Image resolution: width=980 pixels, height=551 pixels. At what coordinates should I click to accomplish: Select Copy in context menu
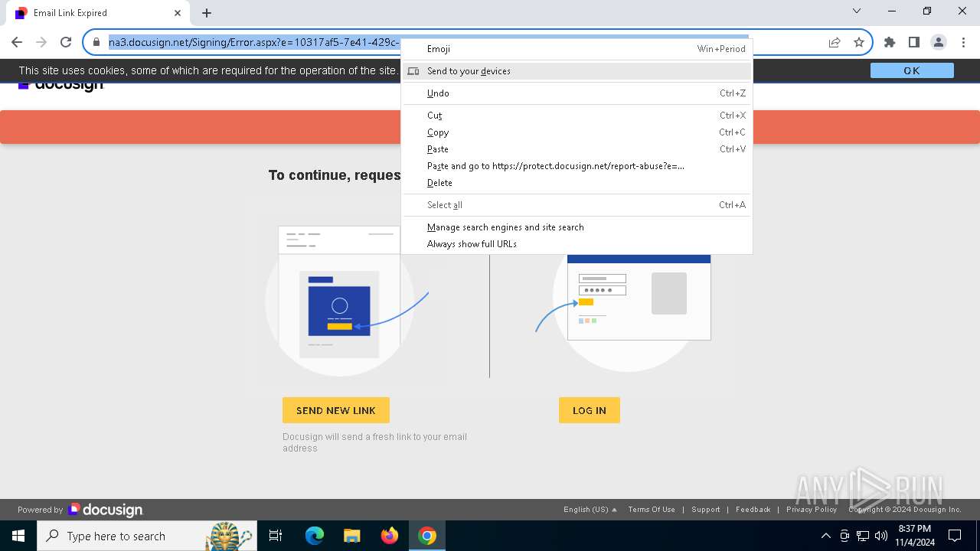[x=577, y=132]
